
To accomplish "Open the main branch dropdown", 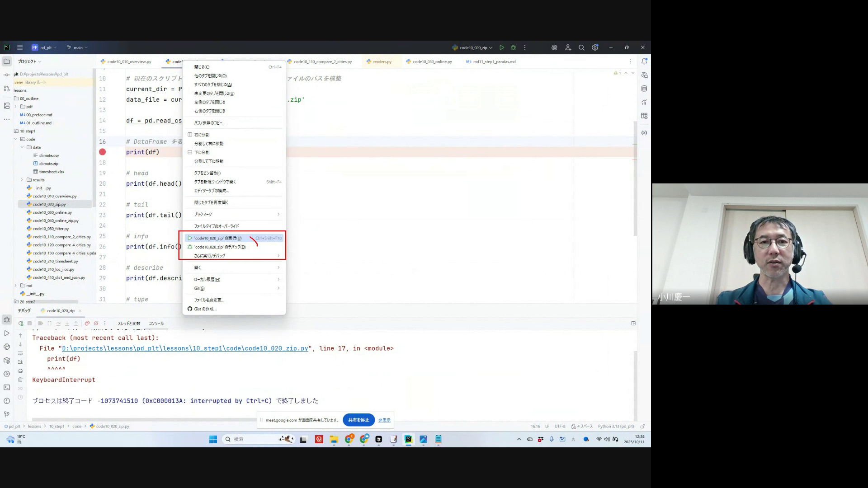I will pyautogui.click(x=77, y=47).
